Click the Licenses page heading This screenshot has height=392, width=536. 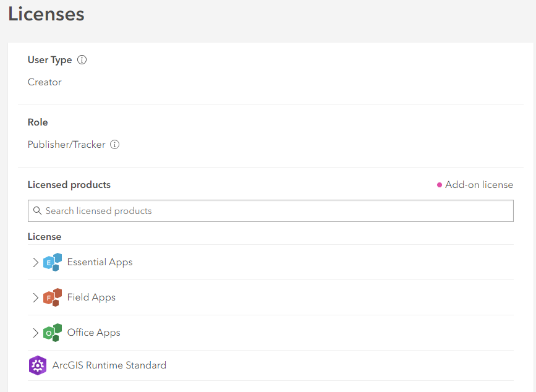pos(46,14)
